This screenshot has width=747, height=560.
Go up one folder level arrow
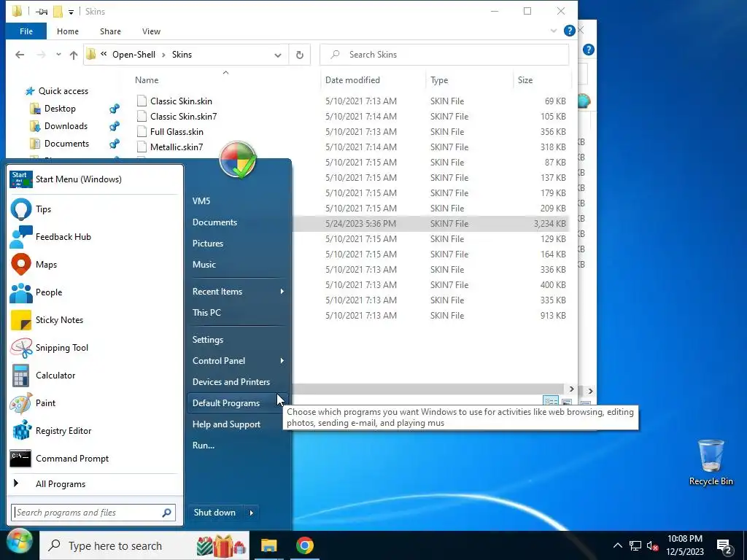(x=74, y=55)
